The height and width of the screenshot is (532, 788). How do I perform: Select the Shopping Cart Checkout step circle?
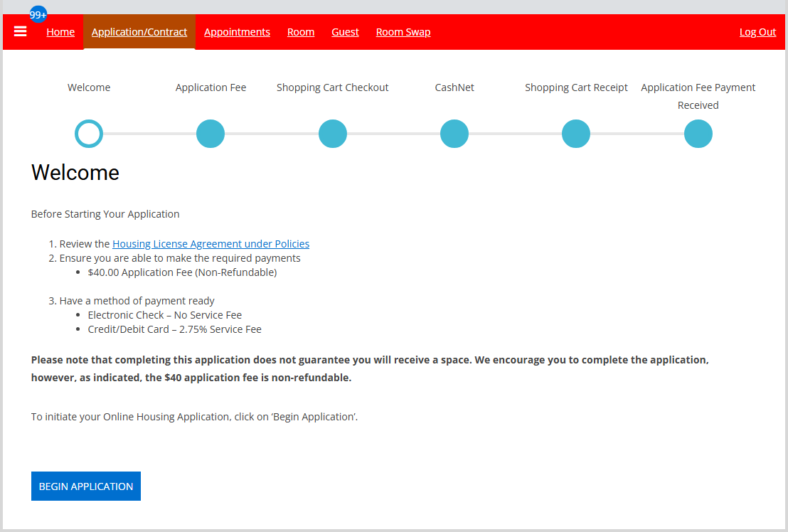[x=333, y=134]
